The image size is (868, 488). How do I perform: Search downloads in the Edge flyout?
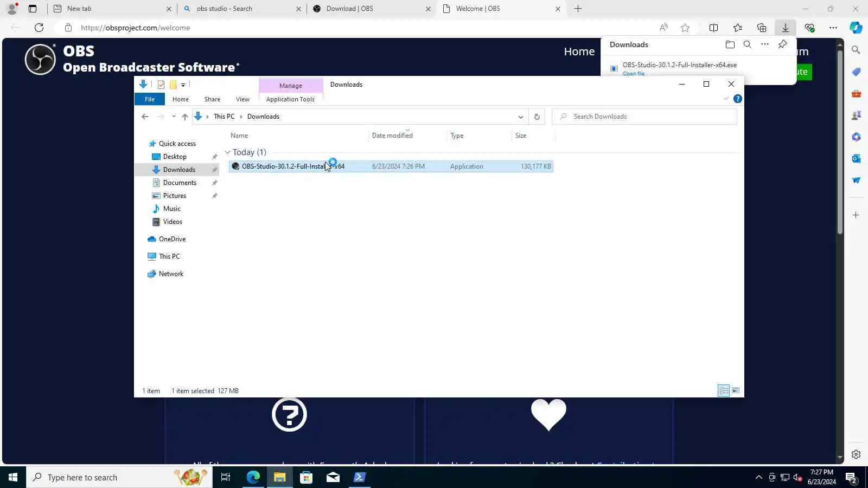coord(747,44)
